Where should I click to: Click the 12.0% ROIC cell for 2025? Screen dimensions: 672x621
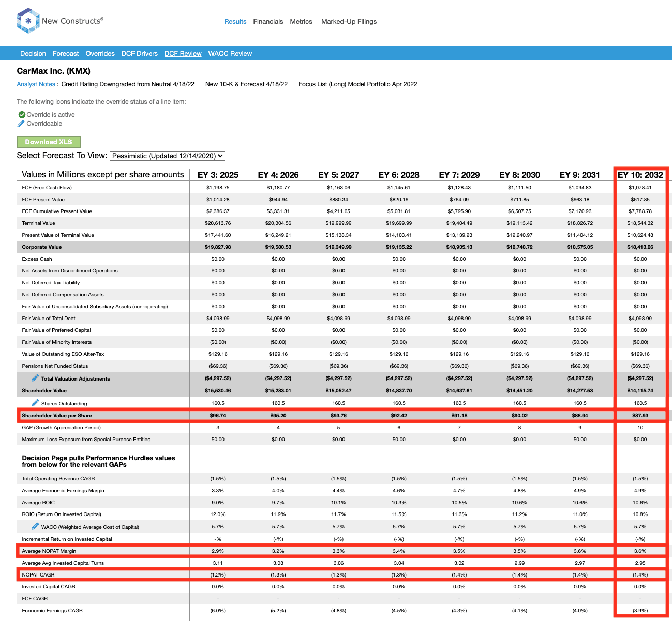coord(218,514)
